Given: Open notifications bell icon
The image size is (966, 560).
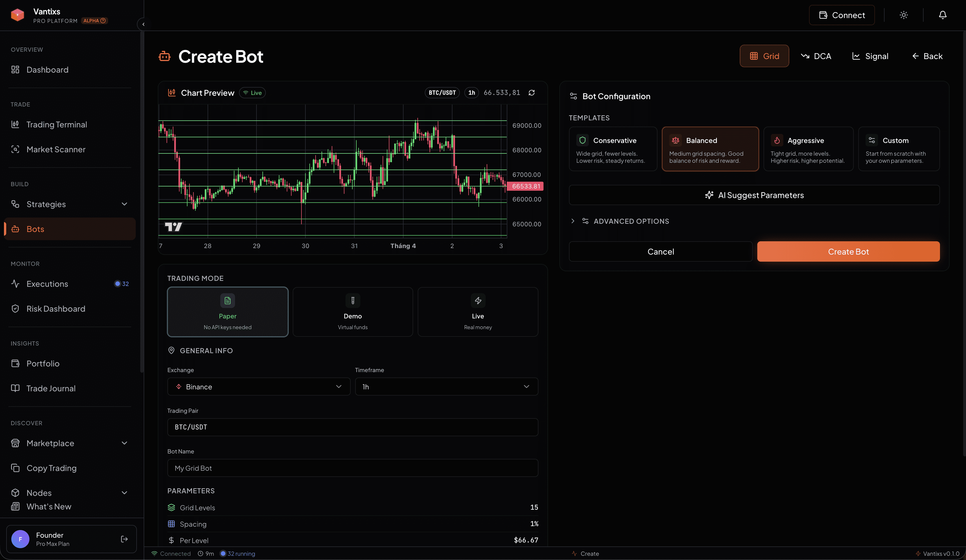Looking at the screenshot, I should 943,15.
